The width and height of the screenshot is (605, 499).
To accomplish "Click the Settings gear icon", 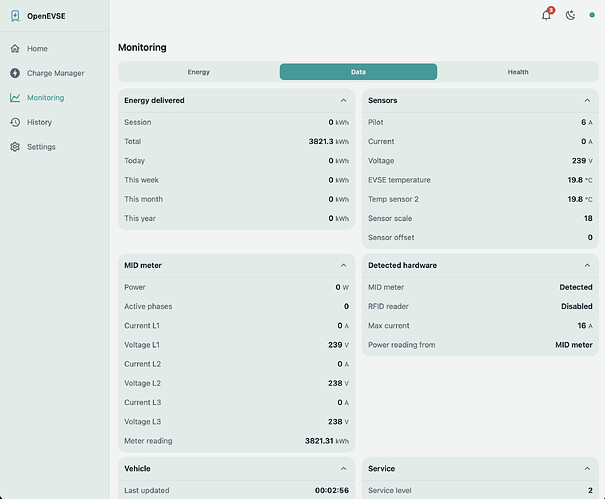I will click(15, 147).
